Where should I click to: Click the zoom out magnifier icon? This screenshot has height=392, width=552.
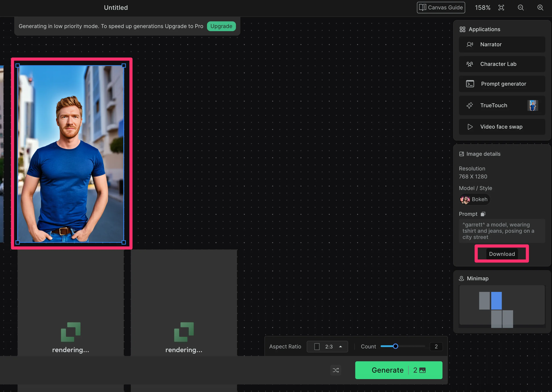pos(521,8)
